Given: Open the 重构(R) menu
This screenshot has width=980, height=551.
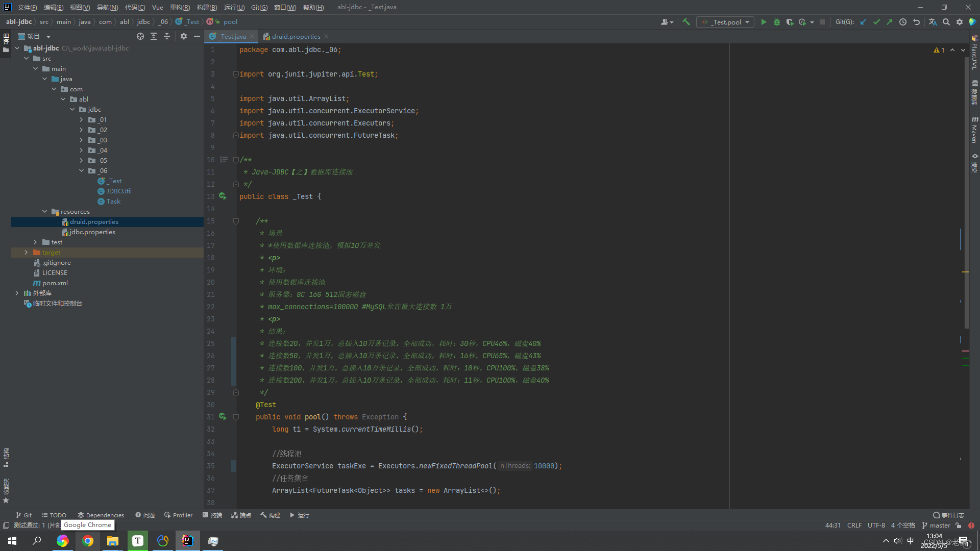Looking at the screenshot, I should [180, 7].
